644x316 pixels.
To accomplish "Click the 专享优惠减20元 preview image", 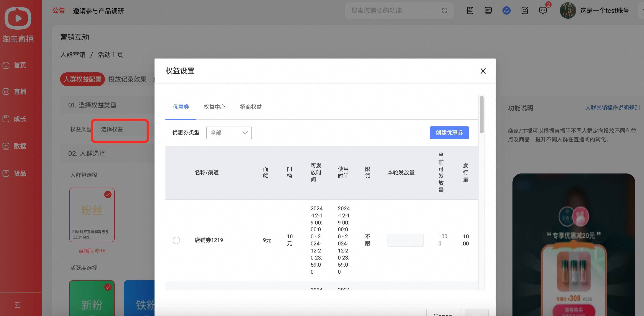I will 574,245.
